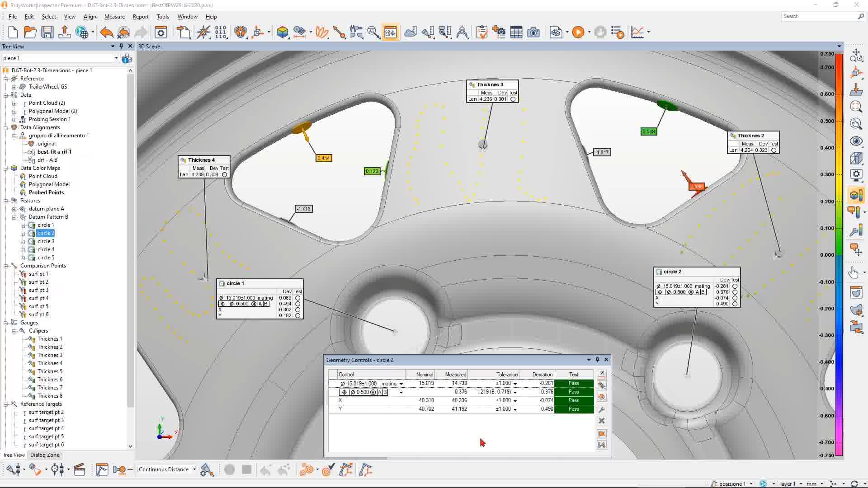This screenshot has width=868, height=488.
Task: Open the File menu
Action: 13,17
